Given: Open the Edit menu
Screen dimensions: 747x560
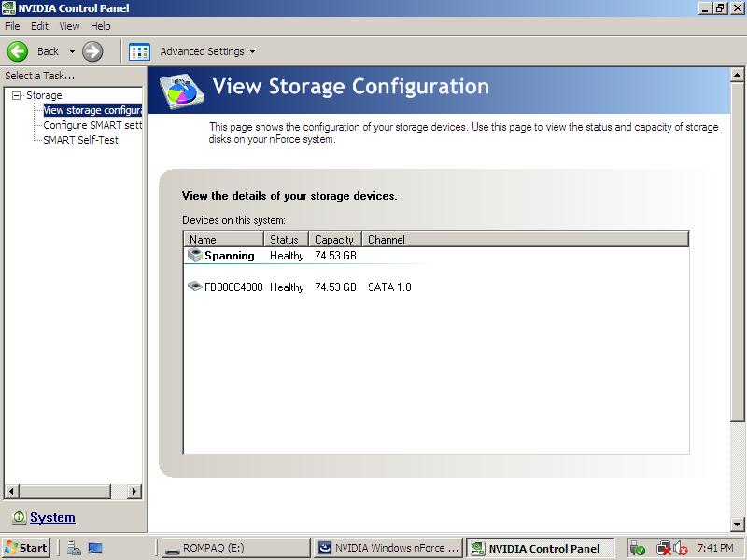Looking at the screenshot, I should (x=39, y=26).
